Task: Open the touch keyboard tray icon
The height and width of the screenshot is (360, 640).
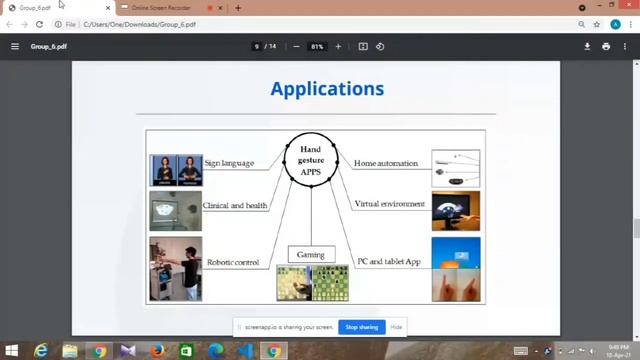Action: click(x=521, y=351)
